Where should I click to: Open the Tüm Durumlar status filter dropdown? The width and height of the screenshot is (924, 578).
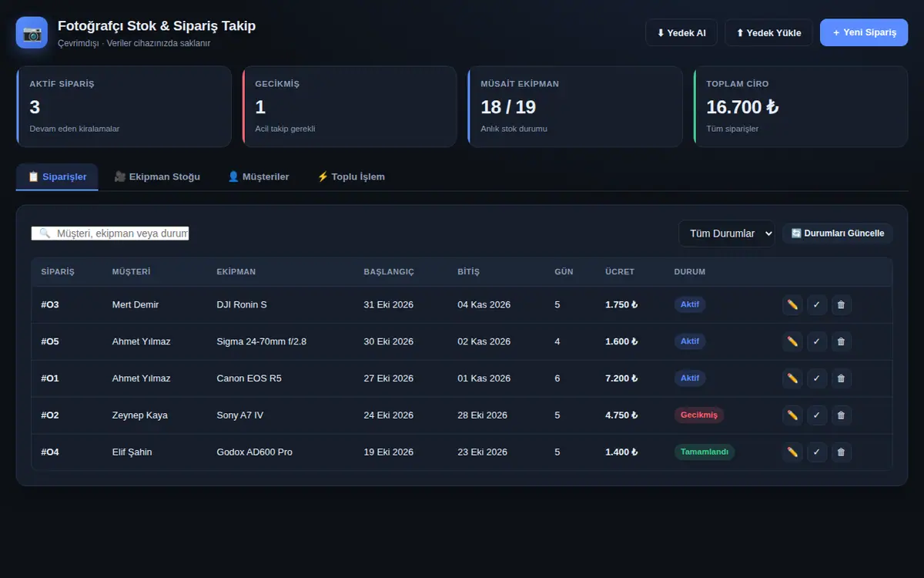tap(726, 234)
